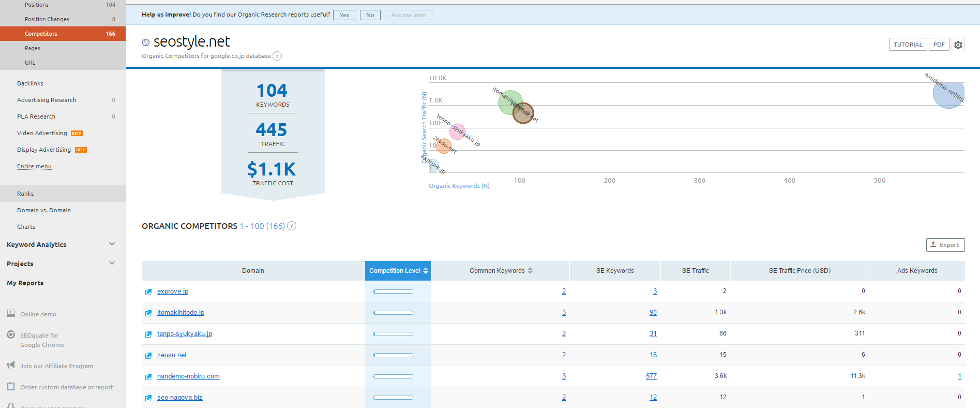Viewport: 980px width, 408px height.
Task: Open external link icon for seo-nagoya.biz
Action: 148,398
